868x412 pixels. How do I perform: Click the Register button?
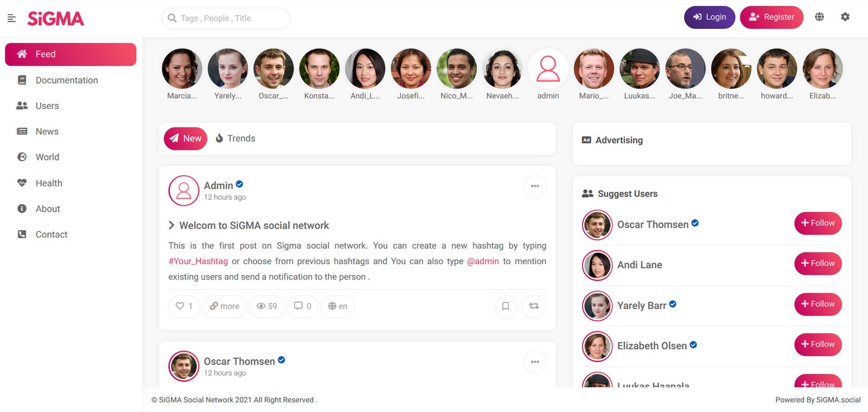tap(771, 17)
